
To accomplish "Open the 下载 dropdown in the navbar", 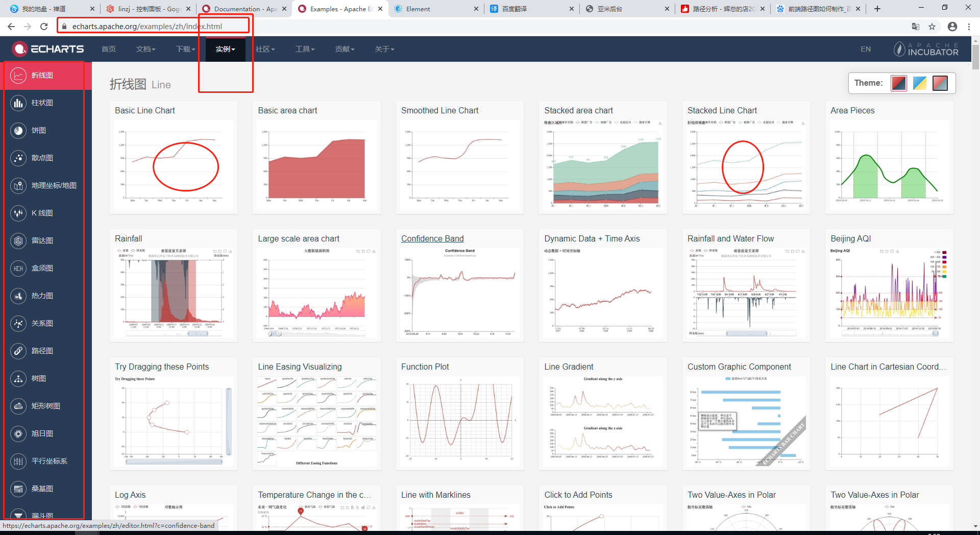I will point(185,49).
